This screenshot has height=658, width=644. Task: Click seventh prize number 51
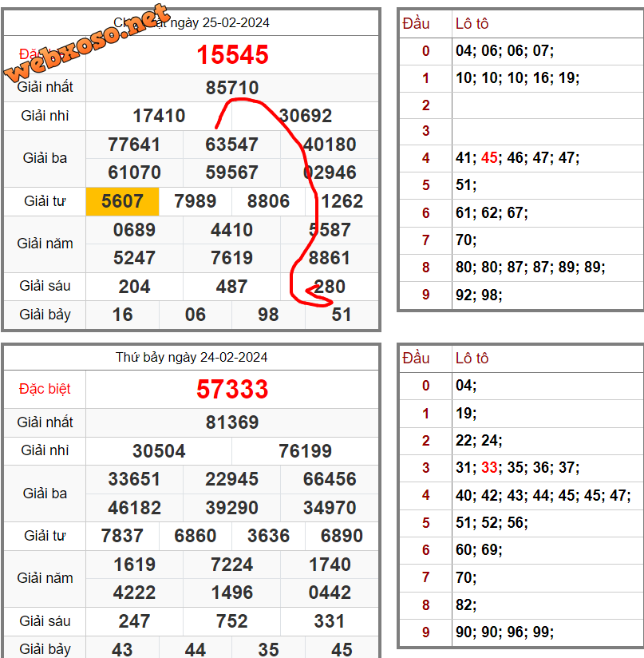click(x=342, y=315)
